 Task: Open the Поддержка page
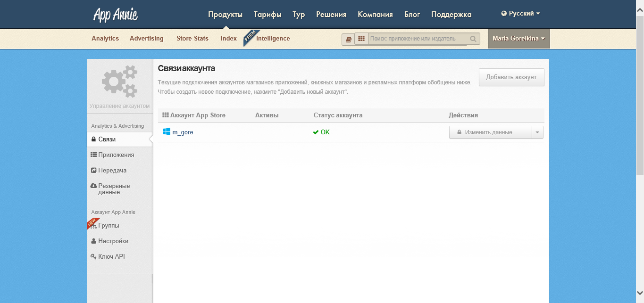(x=451, y=14)
